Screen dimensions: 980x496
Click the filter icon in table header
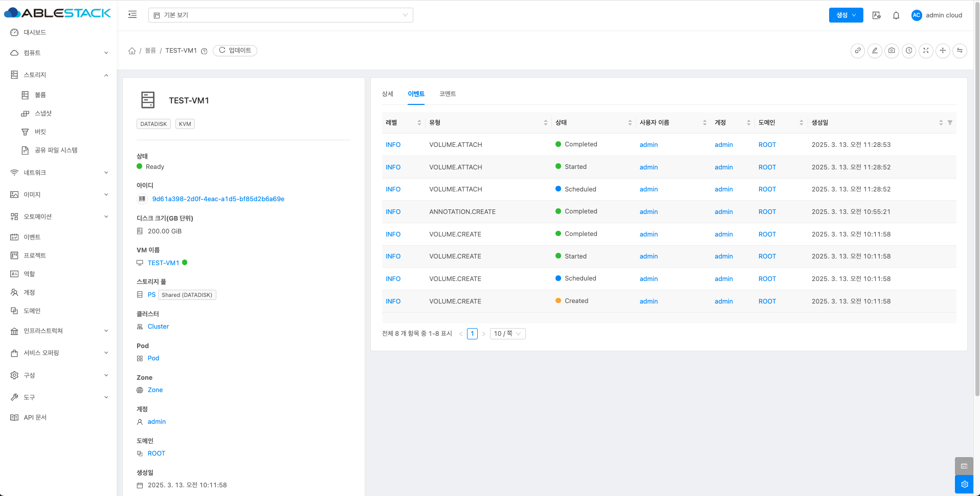point(950,123)
